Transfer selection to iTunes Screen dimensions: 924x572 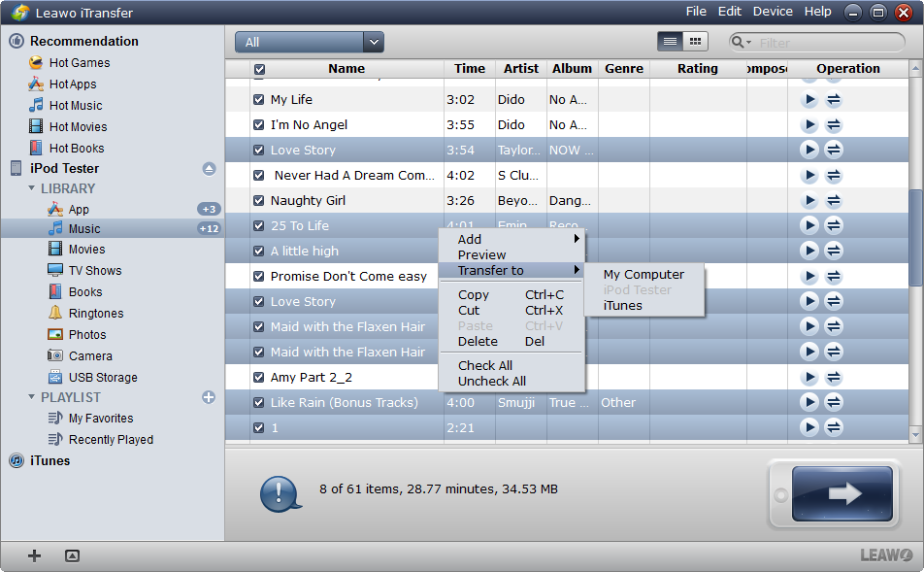point(643,306)
